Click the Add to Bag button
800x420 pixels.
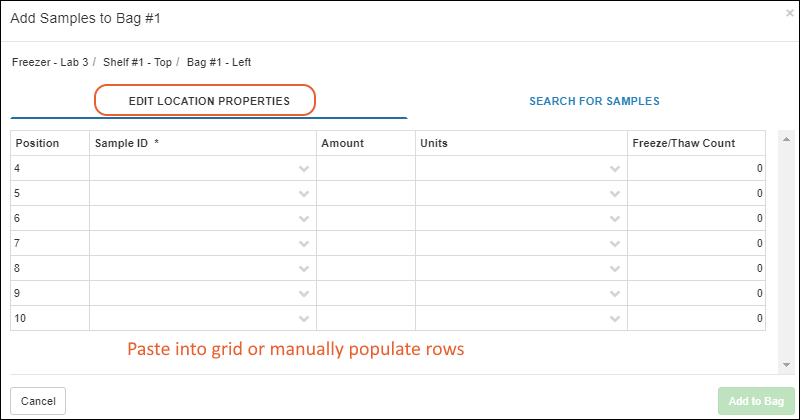pyautogui.click(x=756, y=401)
